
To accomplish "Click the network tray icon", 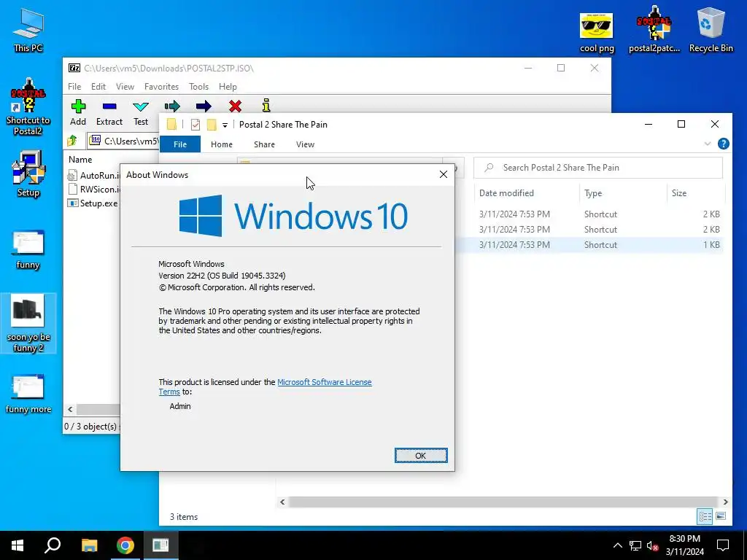I will (635, 545).
